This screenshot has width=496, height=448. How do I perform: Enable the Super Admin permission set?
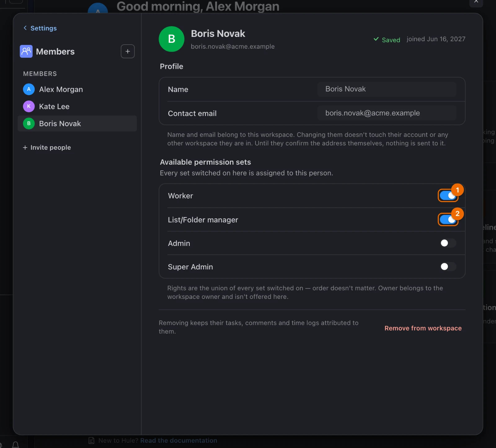(x=448, y=267)
